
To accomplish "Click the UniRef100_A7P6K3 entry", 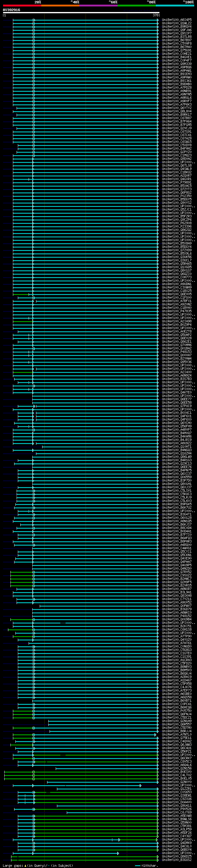I will pos(177,104).
